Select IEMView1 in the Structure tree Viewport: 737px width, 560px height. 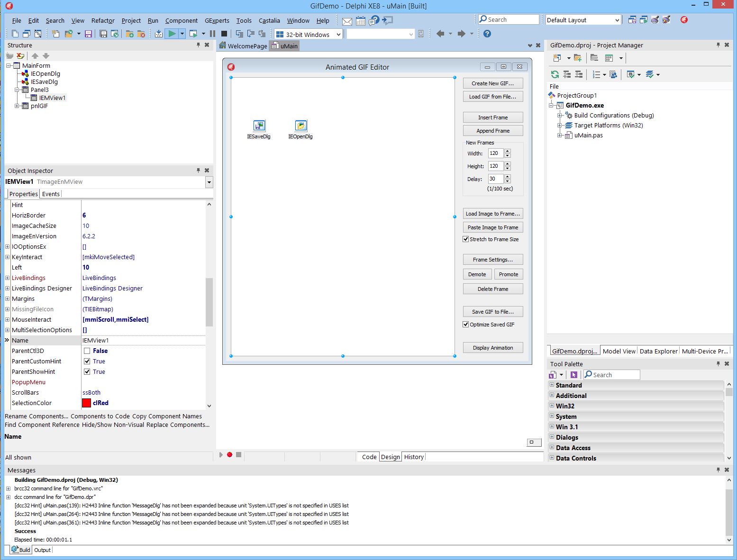point(52,98)
